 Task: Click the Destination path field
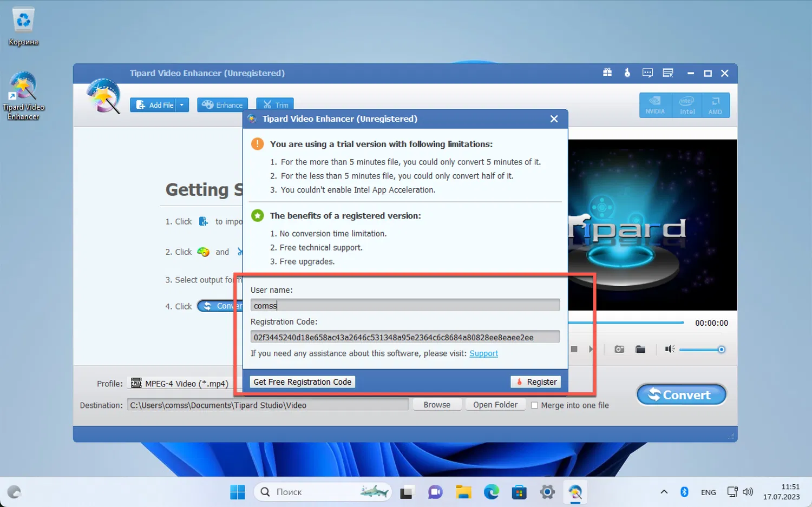(267, 405)
